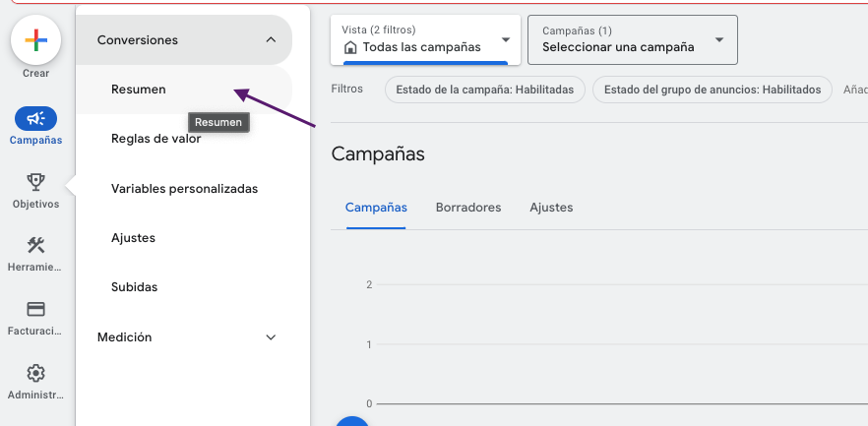Screen dimensions: 868x426
Task: Select Resumen in the Conversiones menu
Action: click(x=184, y=90)
